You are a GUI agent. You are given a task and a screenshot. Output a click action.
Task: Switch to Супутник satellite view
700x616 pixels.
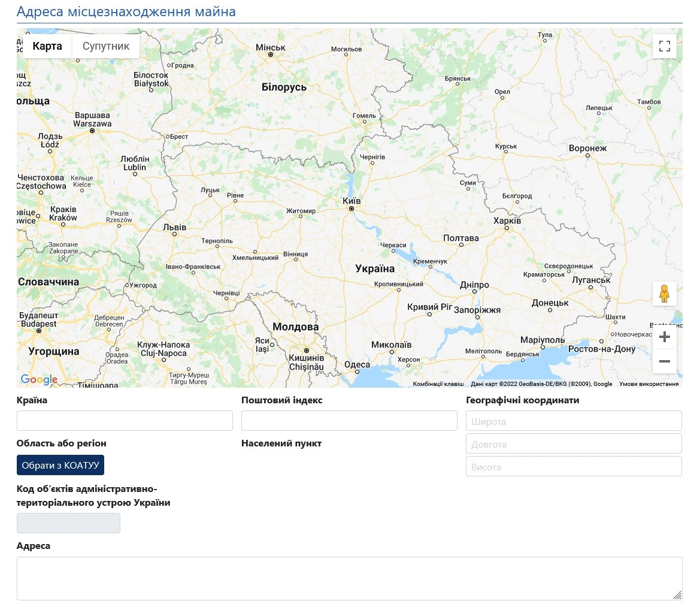pyautogui.click(x=106, y=46)
